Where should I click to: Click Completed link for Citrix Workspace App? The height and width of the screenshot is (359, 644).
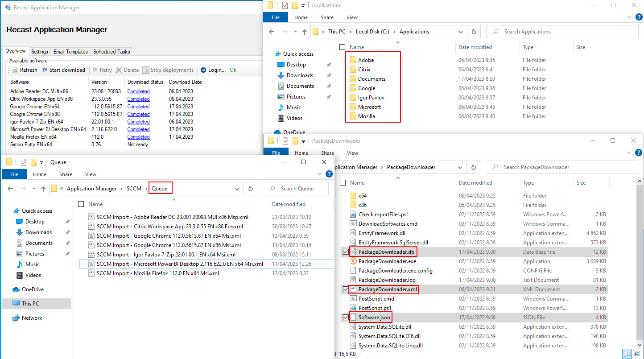click(x=138, y=99)
